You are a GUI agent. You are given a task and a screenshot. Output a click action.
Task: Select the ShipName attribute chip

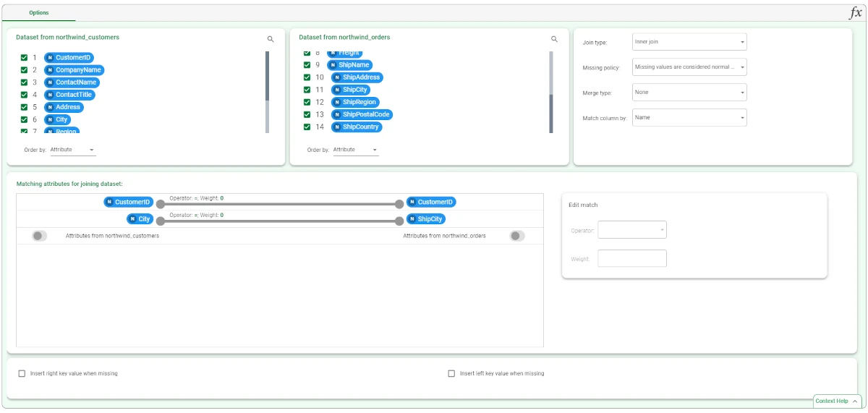[350, 65]
